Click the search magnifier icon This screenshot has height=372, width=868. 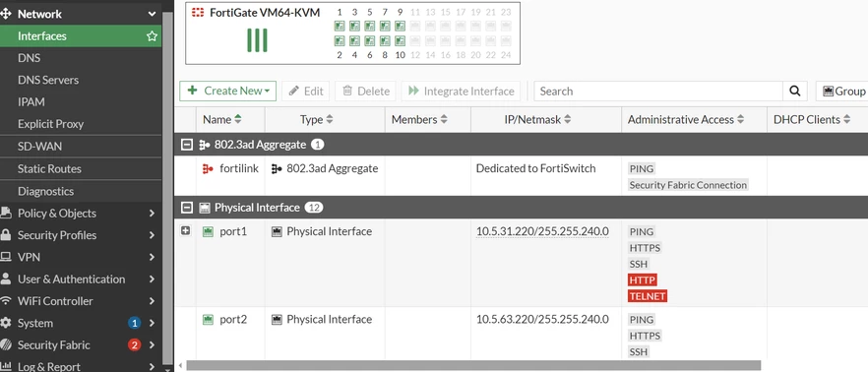coord(795,91)
